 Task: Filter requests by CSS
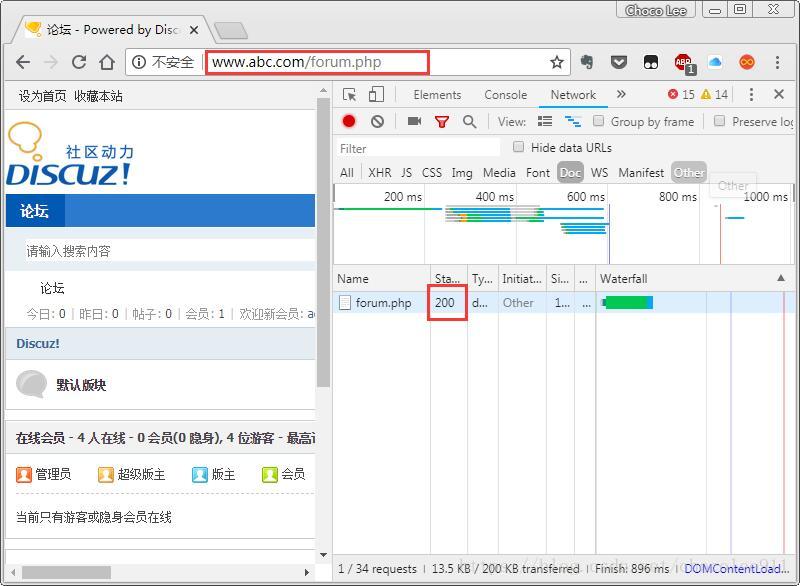click(x=432, y=173)
